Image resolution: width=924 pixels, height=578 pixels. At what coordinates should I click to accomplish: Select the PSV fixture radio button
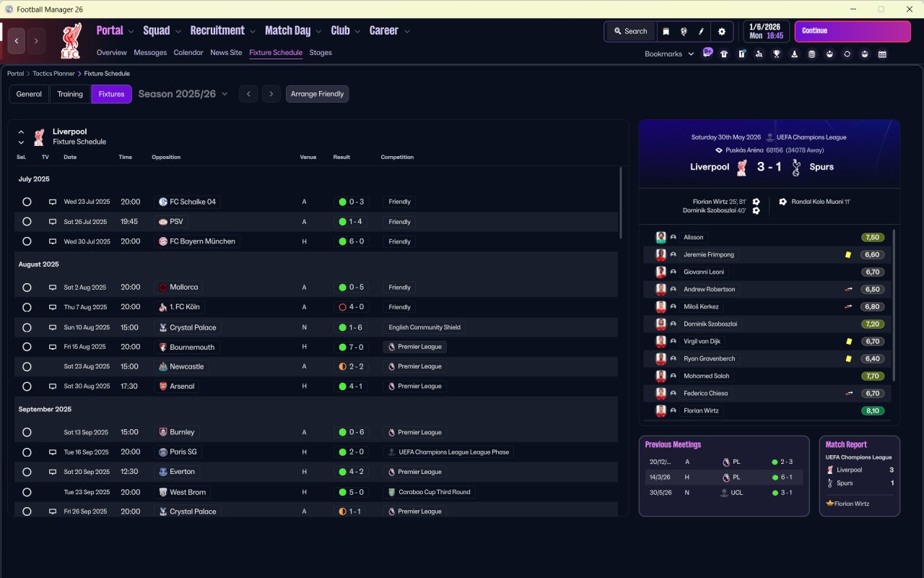click(x=27, y=222)
